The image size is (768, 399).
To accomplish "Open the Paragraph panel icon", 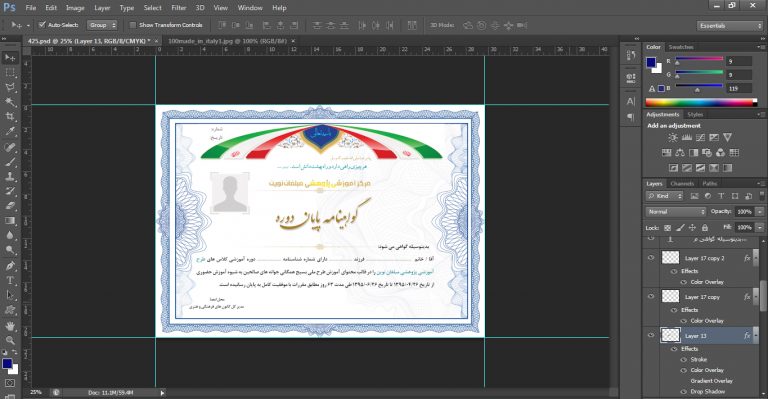I will click(631, 117).
